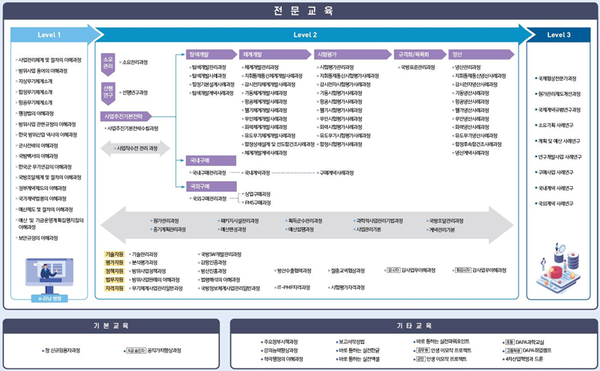Click 국제협상전문가과정 in Level 3 list
The height and width of the screenshot is (371, 600).
[557, 78]
